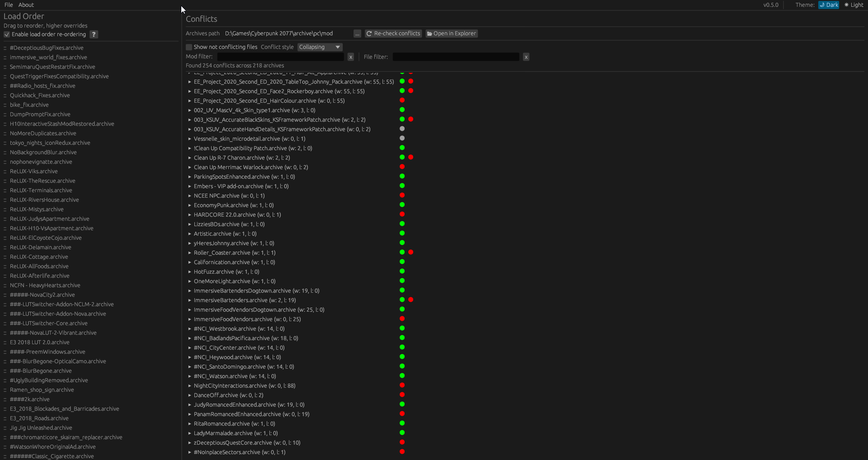Switch to the Dark theme
The width and height of the screenshot is (868, 460).
tap(829, 5)
